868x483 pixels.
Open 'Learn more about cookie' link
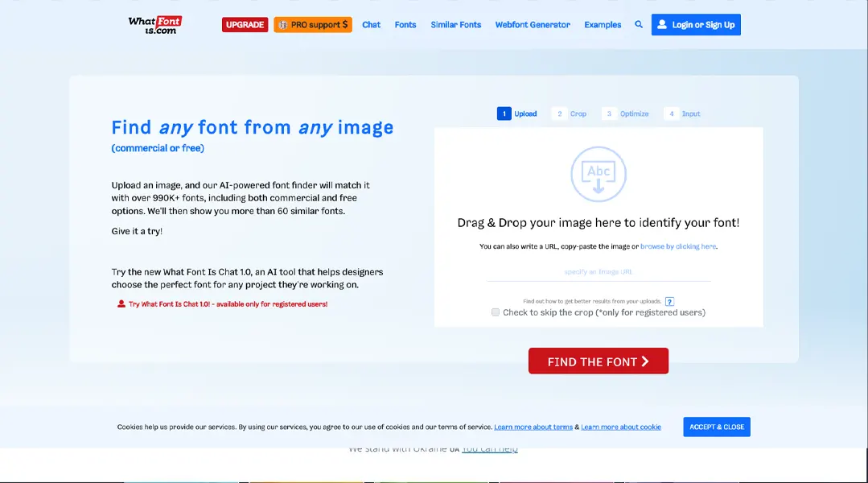point(620,427)
